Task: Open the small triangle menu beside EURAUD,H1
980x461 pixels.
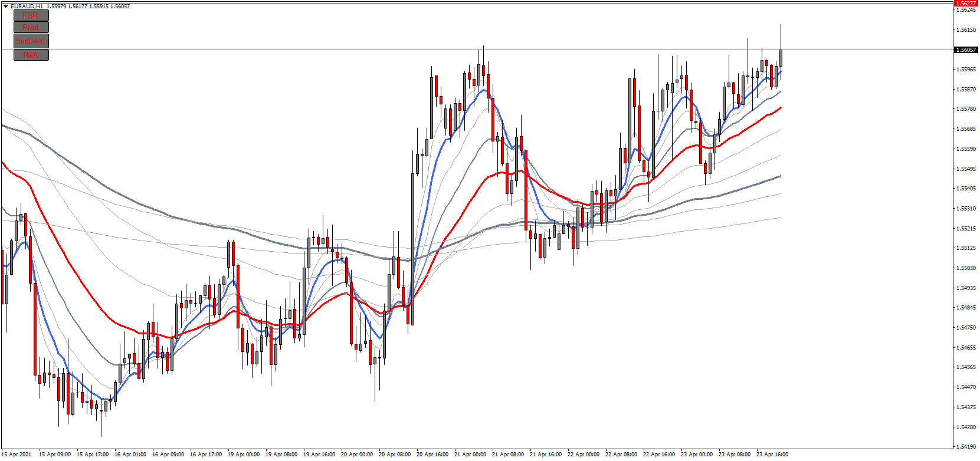Action: (x=5, y=6)
